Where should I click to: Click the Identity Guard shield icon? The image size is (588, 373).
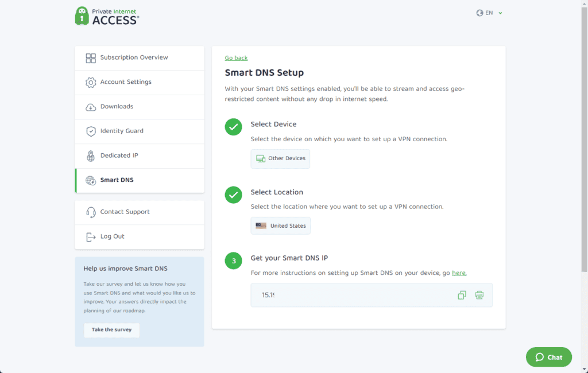click(91, 131)
